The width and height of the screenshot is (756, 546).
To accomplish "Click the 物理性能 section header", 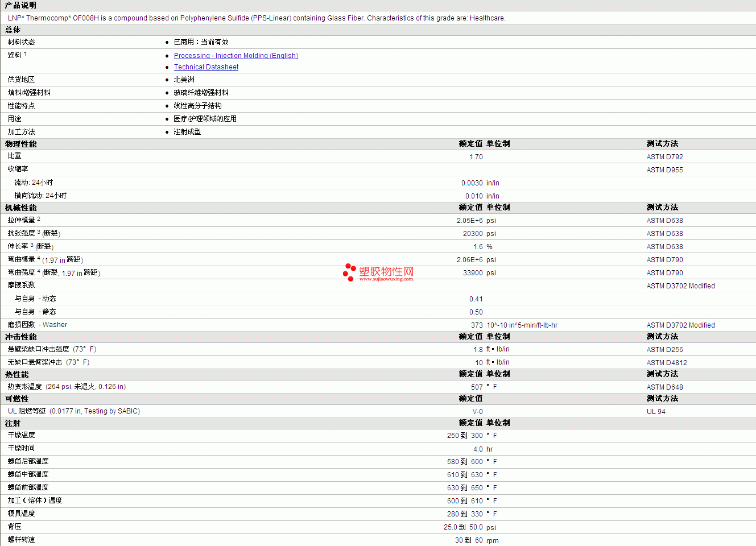I will tap(20, 144).
